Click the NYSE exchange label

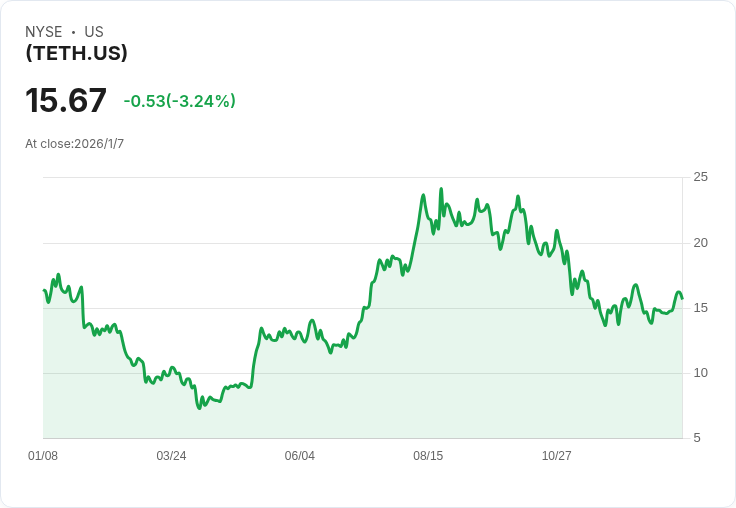(x=44, y=32)
